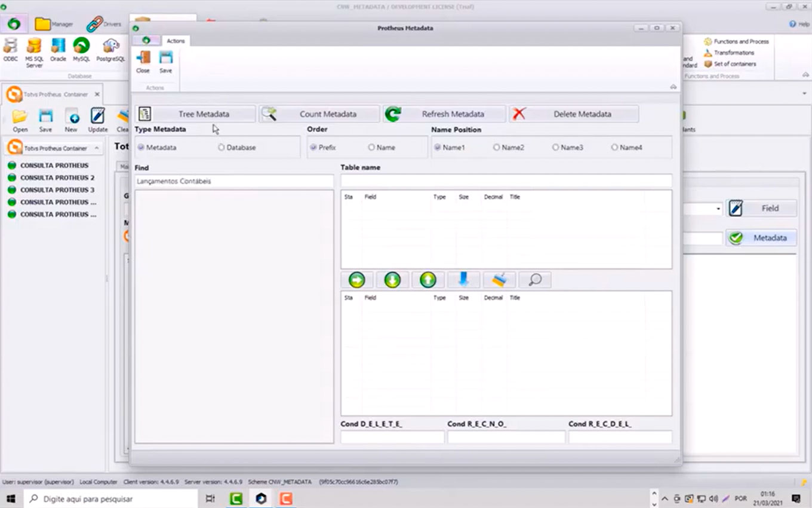Switch to the Actions ribbon tab
Image resolution: width=812 pixels, height=508 pixels.
(x=176, y=41)
